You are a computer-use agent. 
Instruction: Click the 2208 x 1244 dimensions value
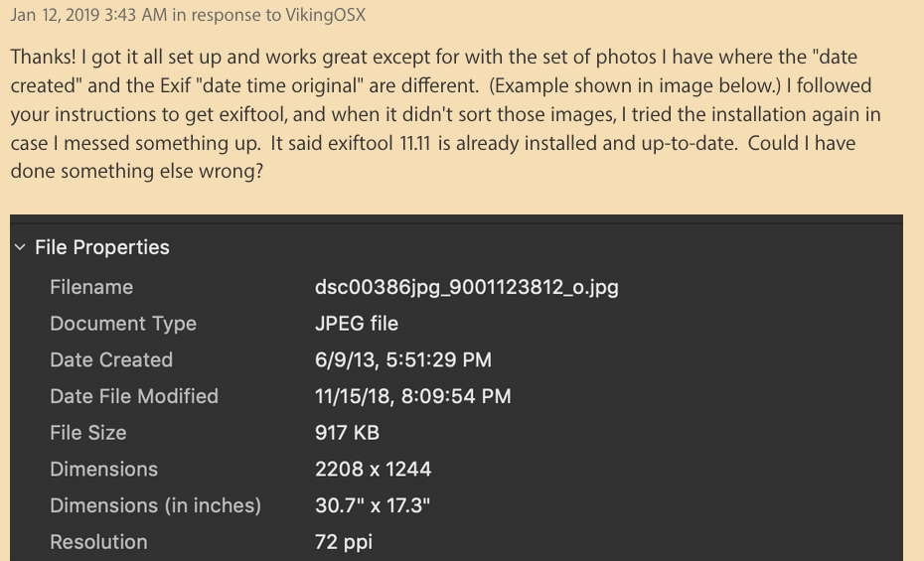[373, 469]
